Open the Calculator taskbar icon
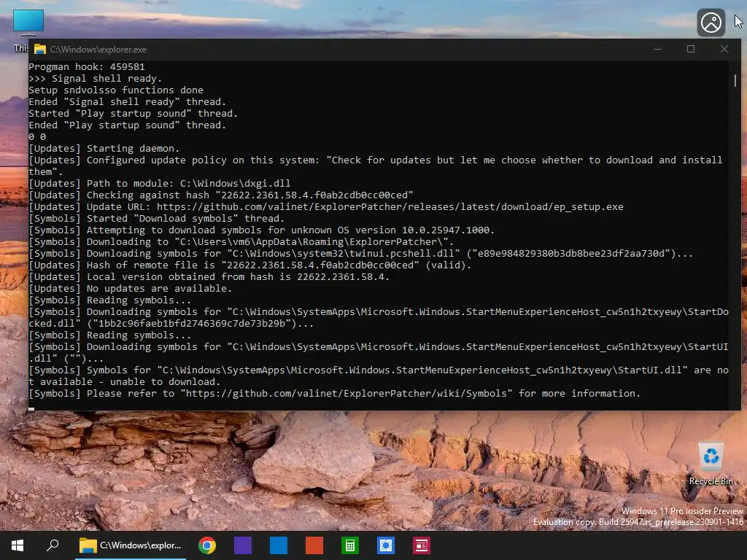 [350, 545]
